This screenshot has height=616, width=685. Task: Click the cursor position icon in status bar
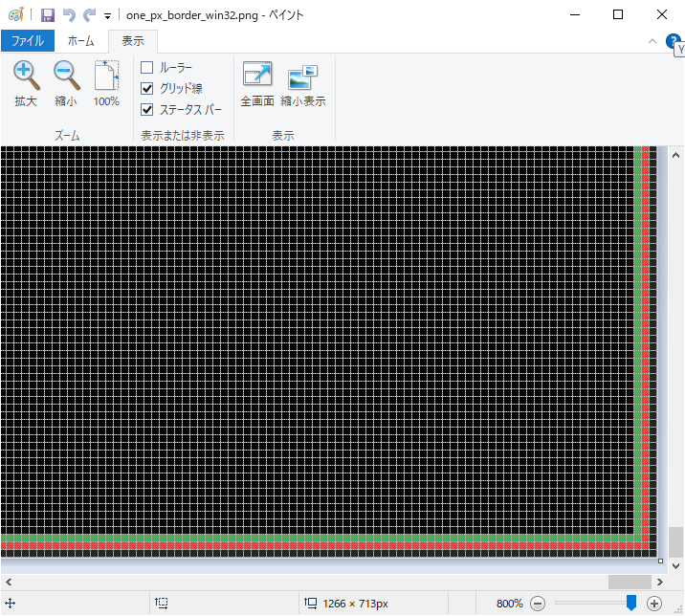pos(11,604)
